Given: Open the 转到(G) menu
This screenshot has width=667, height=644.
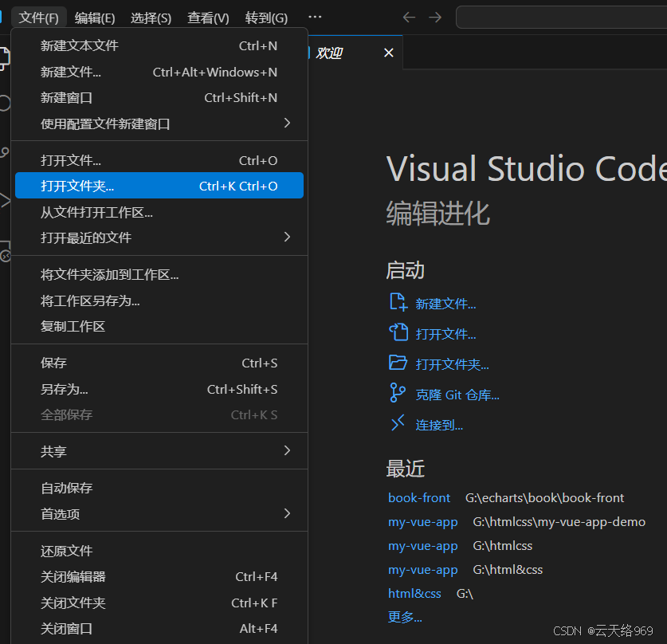Looking at the screenshot, I should pyautogui.click(x=266, y=18).
